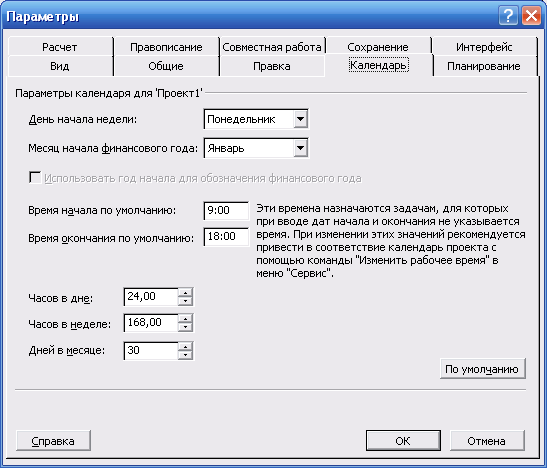
Task: Switch to the Планирование tab
Action: click(484, 66)
